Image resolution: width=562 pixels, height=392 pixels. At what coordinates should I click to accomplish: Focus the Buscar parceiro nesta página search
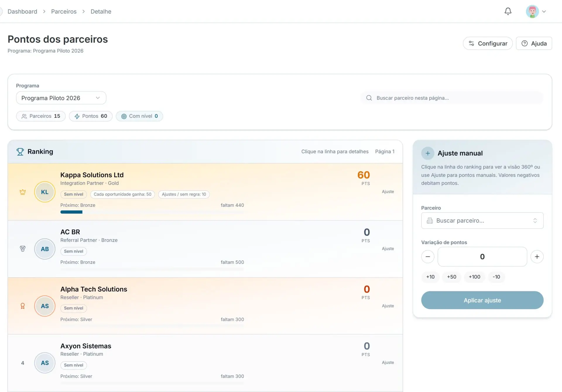tap(452, 98)
